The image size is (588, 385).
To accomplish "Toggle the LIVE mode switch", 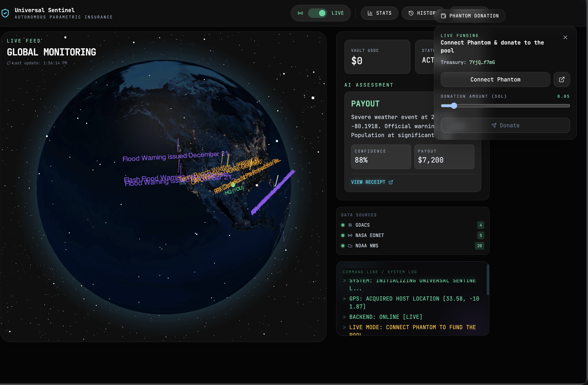I will pos(317,13).
